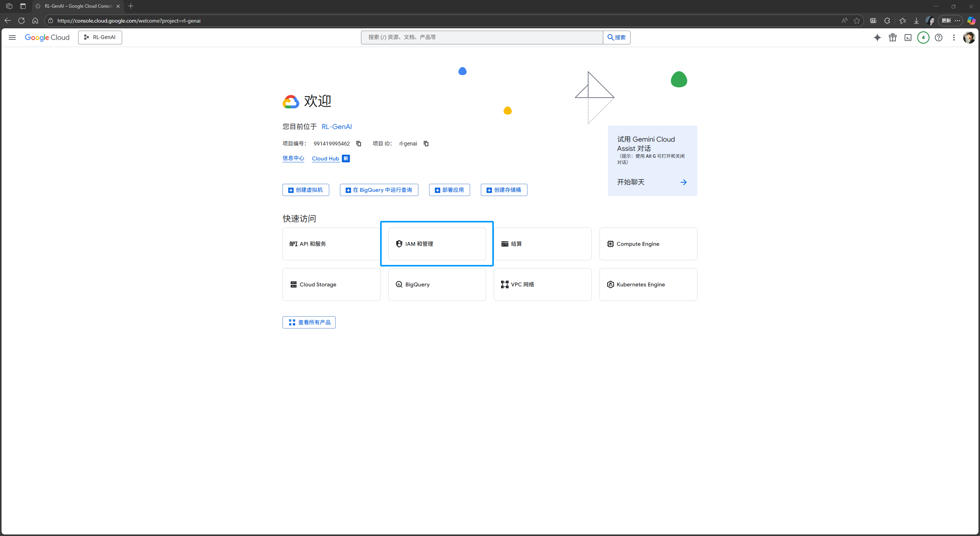Open notifications badge showing 4
This screenshot has width=980, height=536.
pos(923,38)
